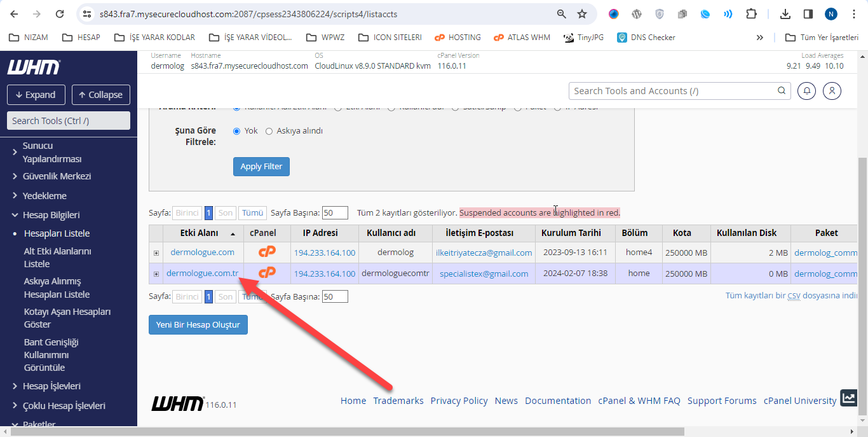Open the server statistics chart icon
The image size is (868, 437).
pyautogui.click(x=848, y=398)
